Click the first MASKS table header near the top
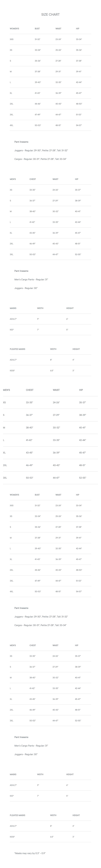This screenshot has width=101, height=868. [x=13, y=308]
